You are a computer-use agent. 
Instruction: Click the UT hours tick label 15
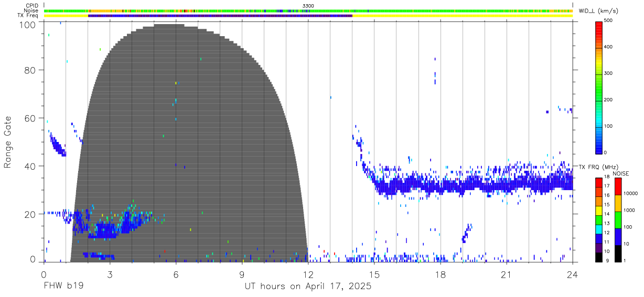[374, 274]
